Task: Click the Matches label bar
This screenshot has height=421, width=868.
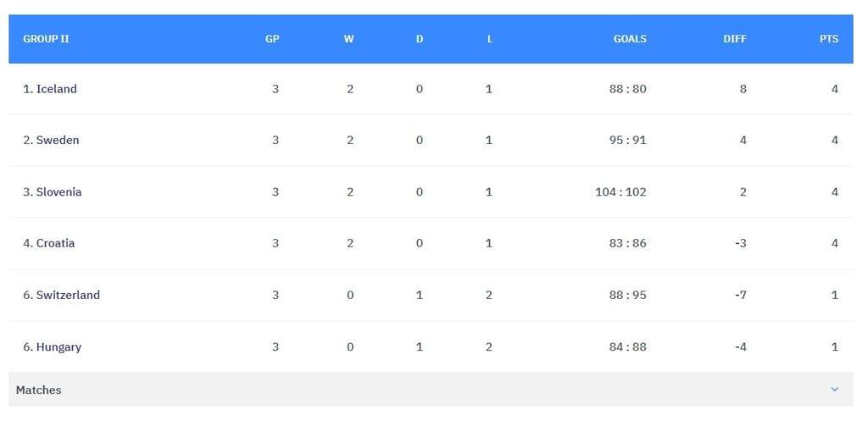Action: click(39, 390)
